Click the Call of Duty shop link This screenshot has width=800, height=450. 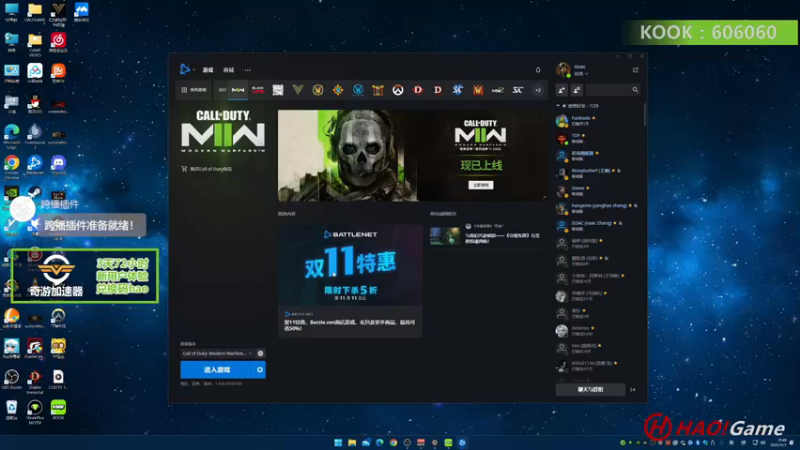(x=207, y=169)
